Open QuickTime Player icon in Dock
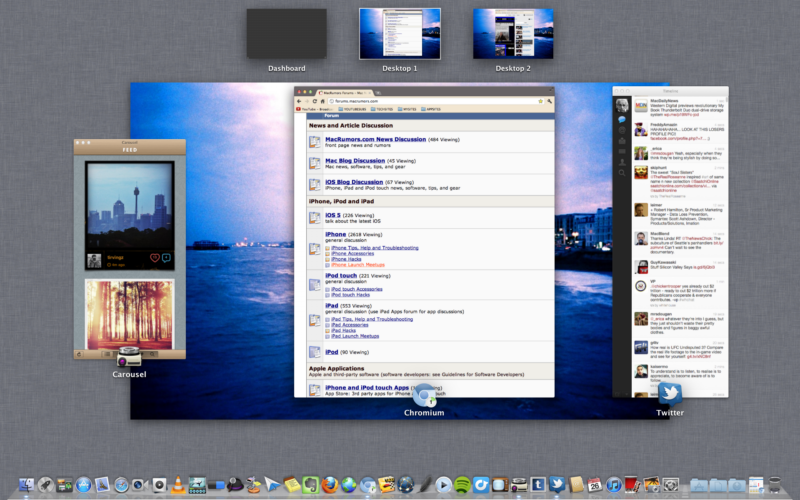The width and height of the screenshot is (800, 500). click(x=443, y=485)
